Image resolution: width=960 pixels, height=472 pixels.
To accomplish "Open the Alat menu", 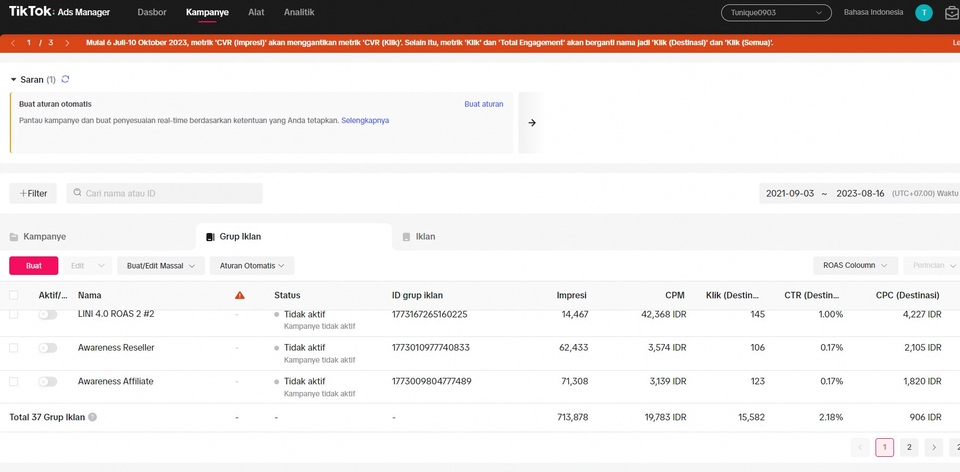I will 257,12.
